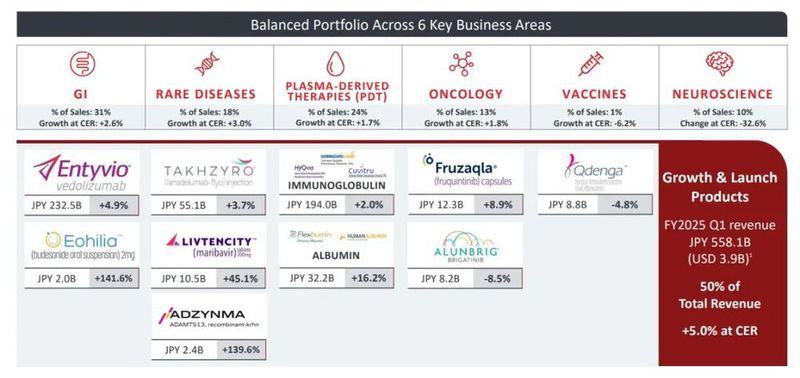Select the Takhzyro product logo
This screenshot has width=800, height=378.
(x=208, y=172)
